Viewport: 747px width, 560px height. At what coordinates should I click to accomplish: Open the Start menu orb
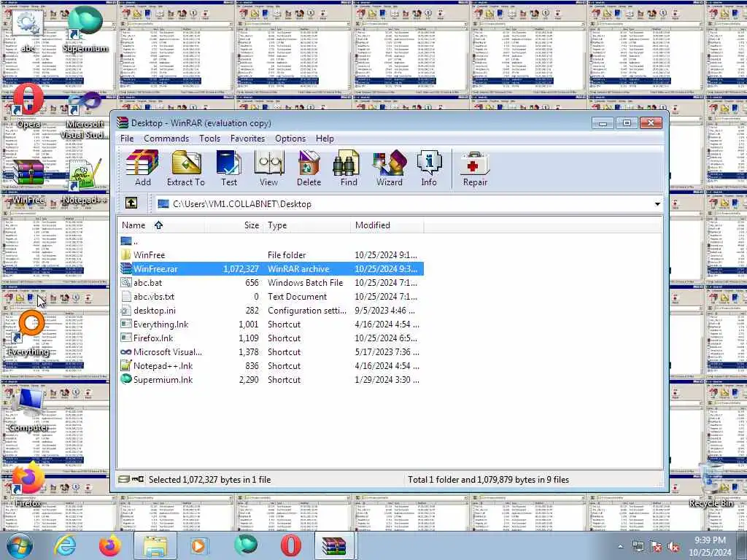(20, 545)
